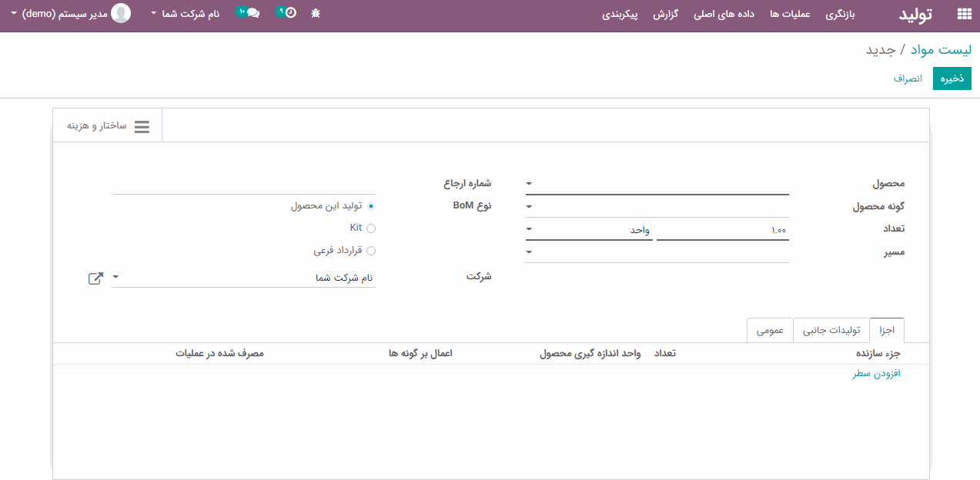
Task: Open the عملیات ها menu
Action: click(x=790, y=15)
